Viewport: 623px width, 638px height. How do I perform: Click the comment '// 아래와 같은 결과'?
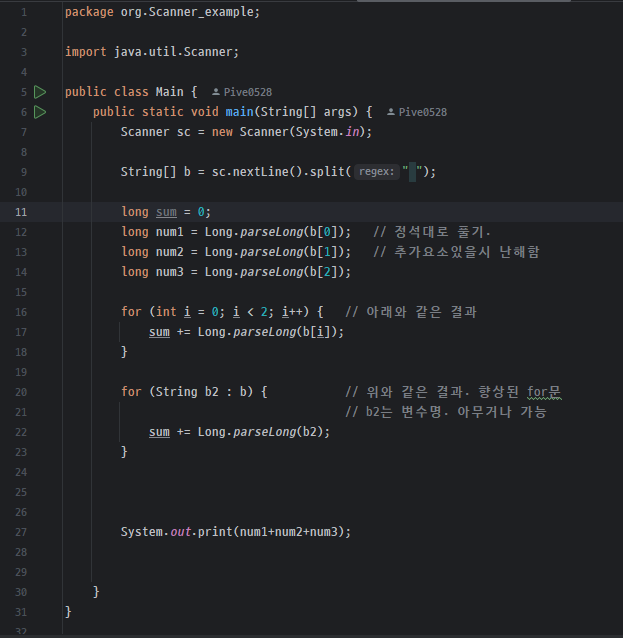click(411, 312)
